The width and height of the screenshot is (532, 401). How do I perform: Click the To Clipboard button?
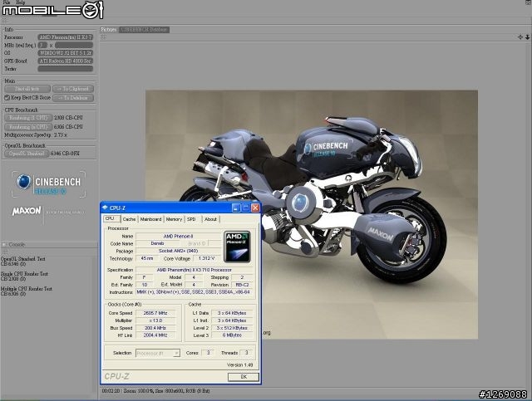(x=73, y=89)
